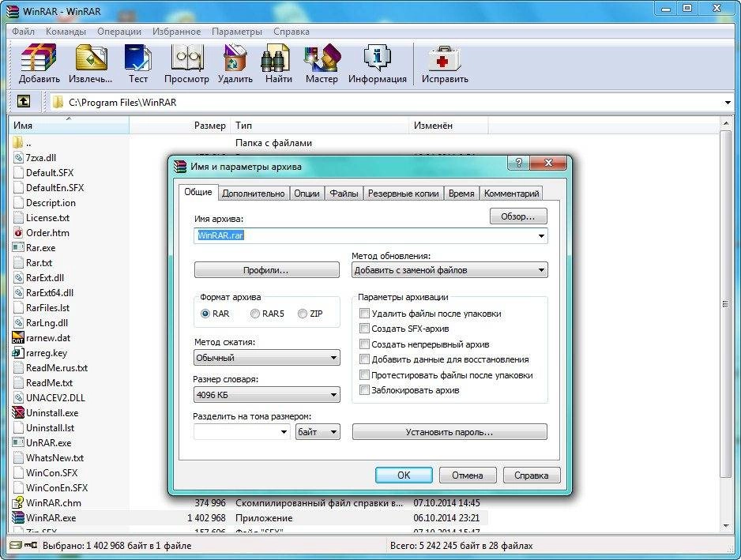Select the Order.htm file icon
The height and width of the screenshot is (560, 741).
18,232
